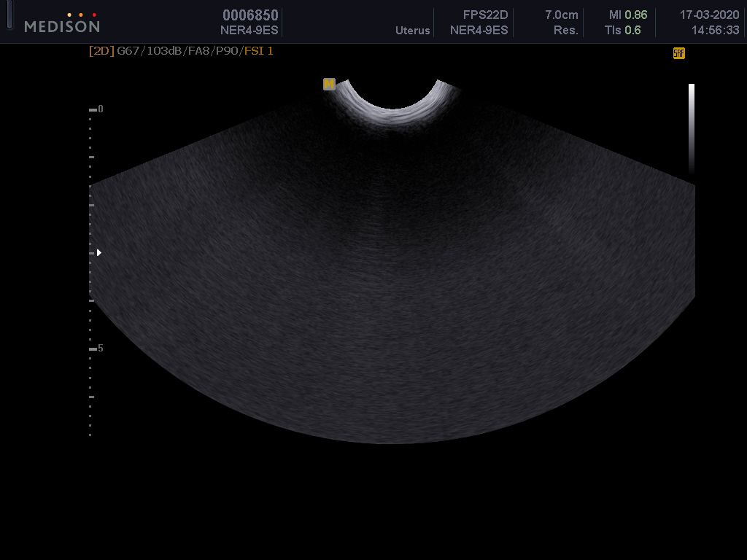Click the Uterus application label
This screenshot has width=747, height=560.
click(412, 31)
